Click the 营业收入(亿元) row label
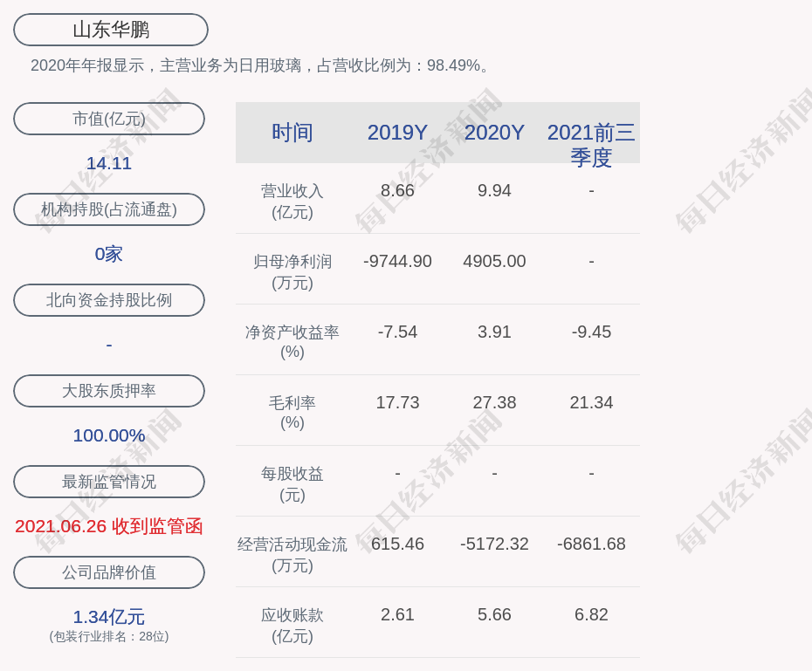 pos(292,202)
